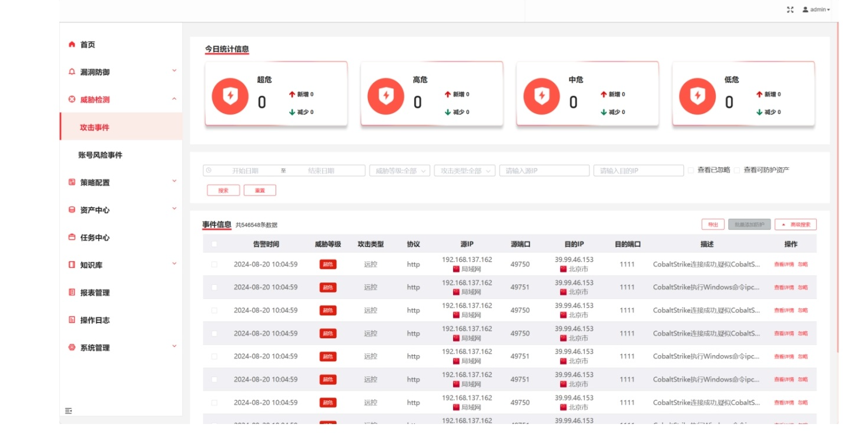Screen dimensions: 868x434
Task: Tick the 查看已忽略 checkbox
Action: (691, 170)
